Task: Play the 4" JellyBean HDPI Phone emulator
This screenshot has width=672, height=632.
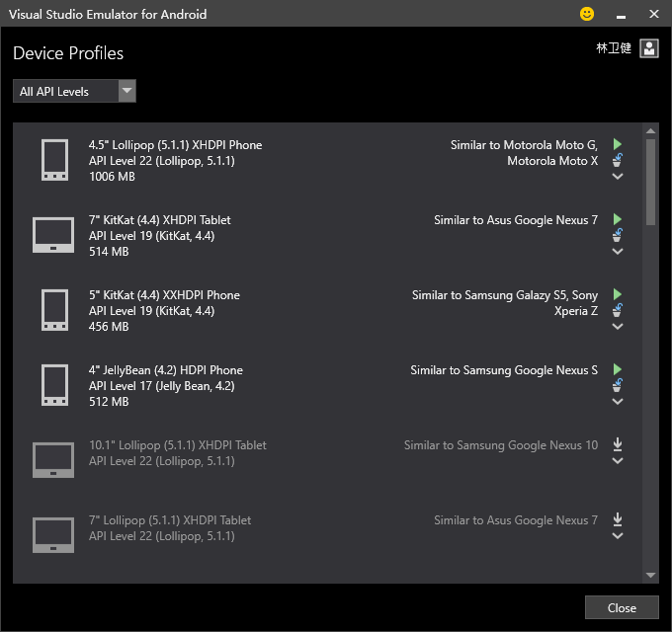Action: click(x=617, y=369)
